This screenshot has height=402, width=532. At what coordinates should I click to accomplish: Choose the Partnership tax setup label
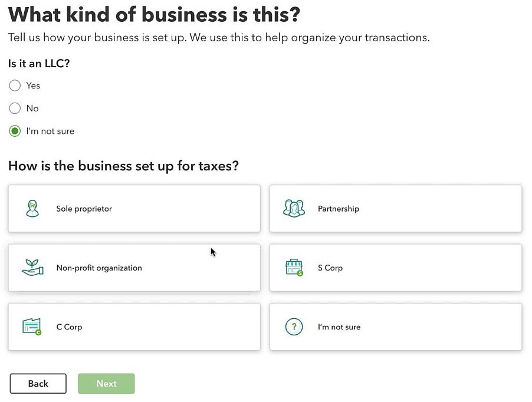pos(339,209)
